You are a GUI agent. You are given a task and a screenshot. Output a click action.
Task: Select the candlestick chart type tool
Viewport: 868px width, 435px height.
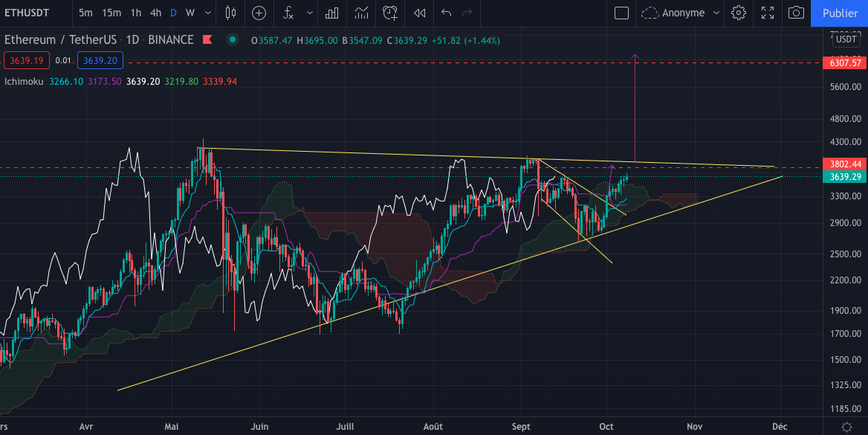(230, 13)
